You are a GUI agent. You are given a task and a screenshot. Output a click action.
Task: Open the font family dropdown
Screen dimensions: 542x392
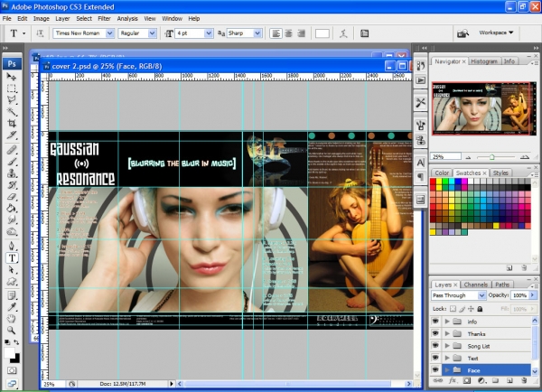[110, 33]
